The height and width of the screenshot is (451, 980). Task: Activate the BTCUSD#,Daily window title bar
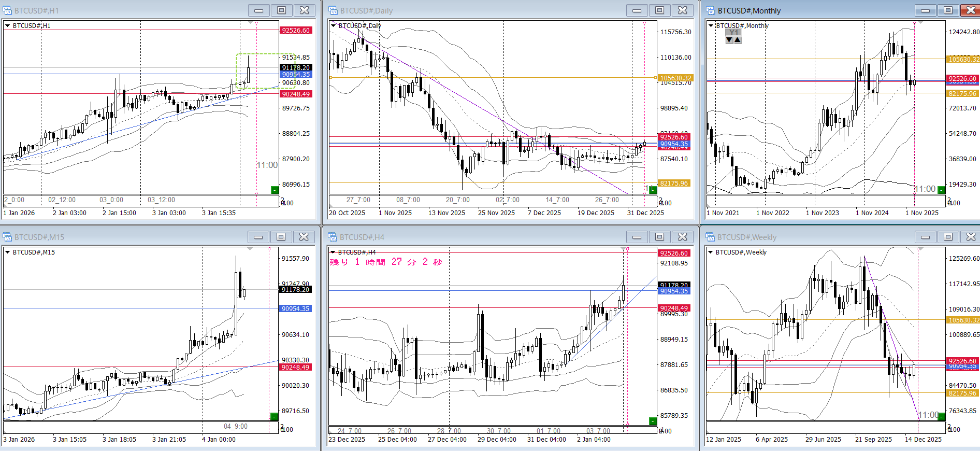point(466,10)
